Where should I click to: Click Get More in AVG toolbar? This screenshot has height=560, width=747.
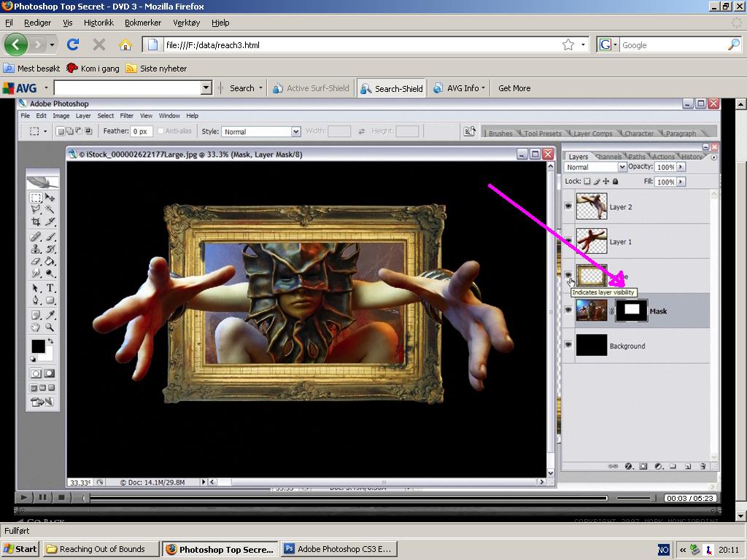pyautogui.click(x=514, y=88)
